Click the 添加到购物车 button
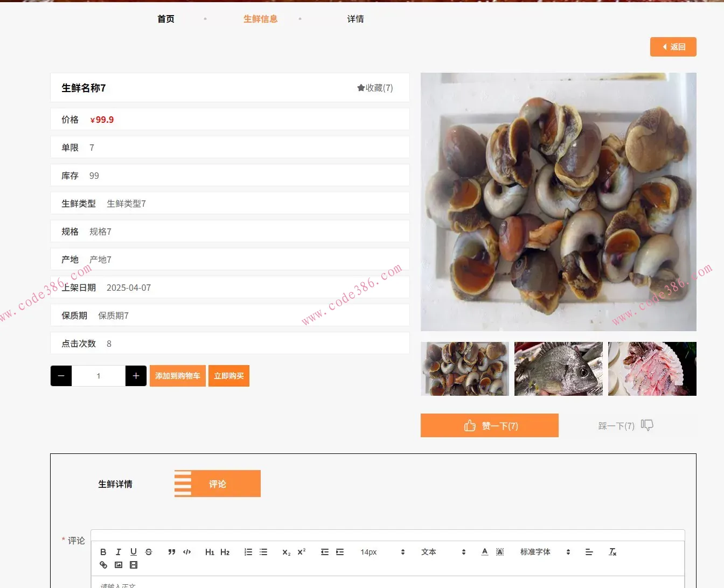724x588 pixels. (x=177, y=376)
